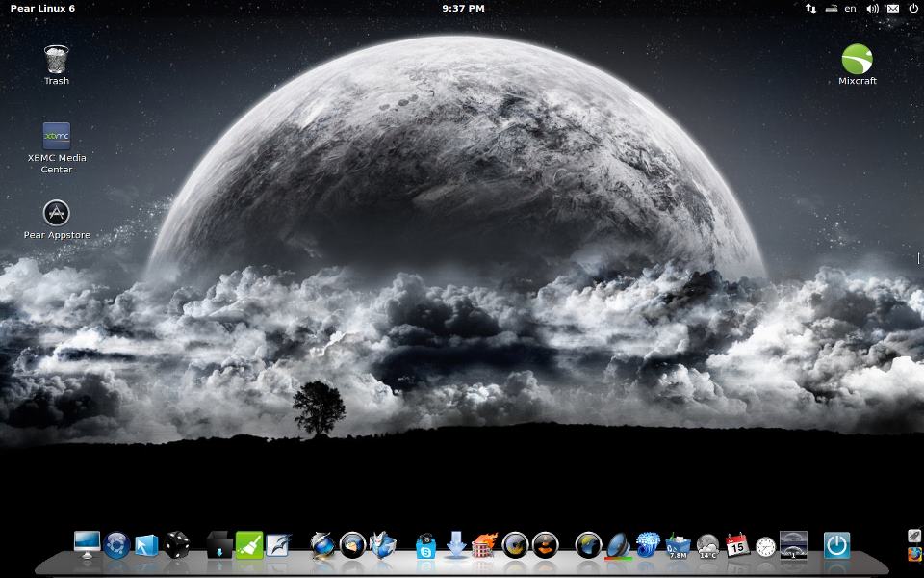Click the Pear Linux 6 panel label

pyautogui.click(x=42, y=9)
